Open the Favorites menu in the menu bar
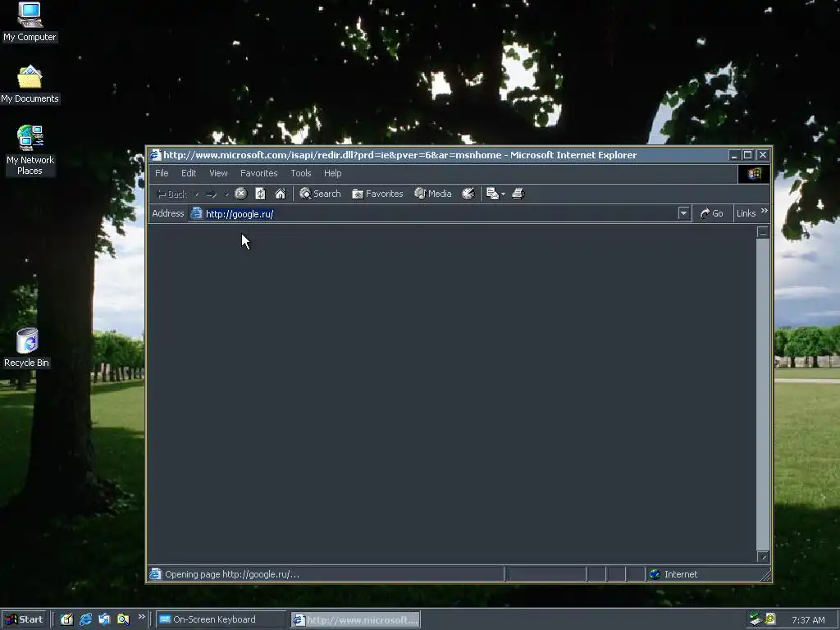 click(x=258, y=173)
